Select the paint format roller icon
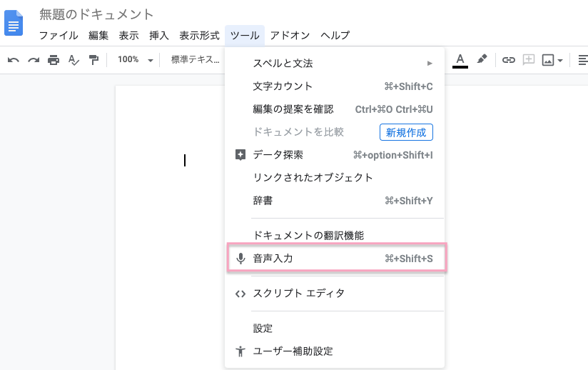588x370 pixels. click(93, 60)
